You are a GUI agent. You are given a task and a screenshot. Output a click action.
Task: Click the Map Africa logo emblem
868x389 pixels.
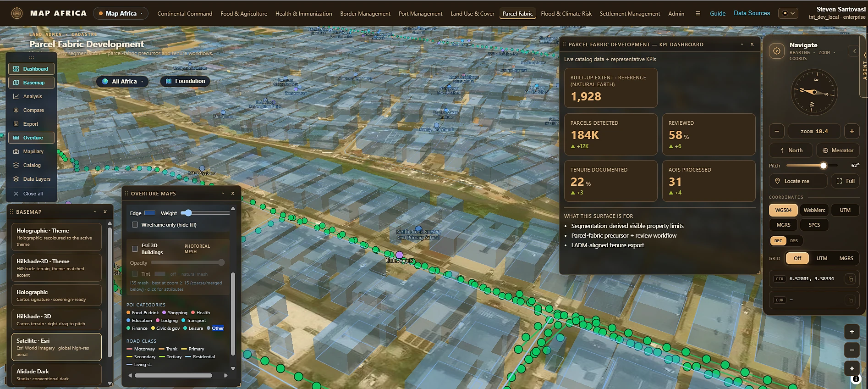tap(17, 13)
